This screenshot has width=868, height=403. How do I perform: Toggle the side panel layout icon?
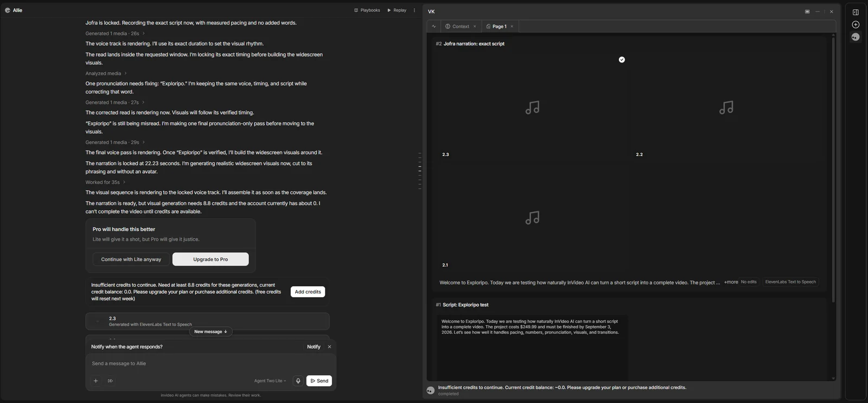(x=856, y=12)
